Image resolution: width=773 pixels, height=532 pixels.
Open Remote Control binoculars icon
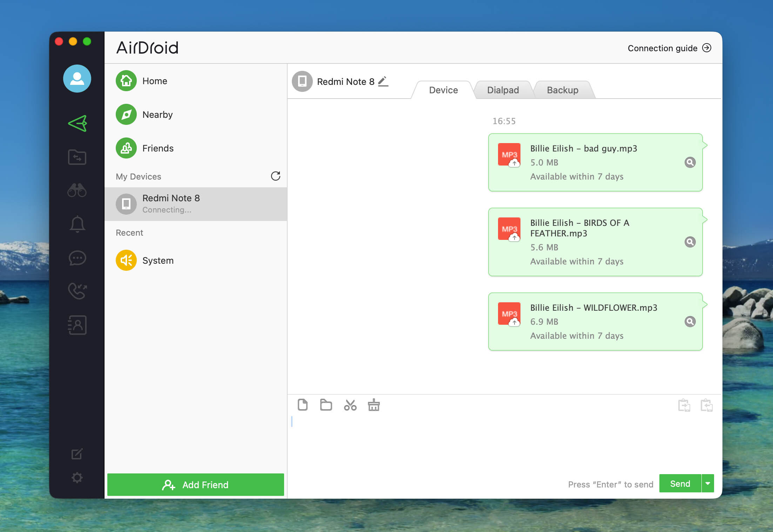point(77,190)
